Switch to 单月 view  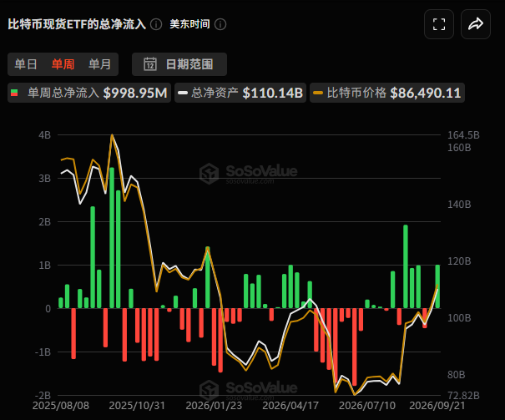click(100, 64)
